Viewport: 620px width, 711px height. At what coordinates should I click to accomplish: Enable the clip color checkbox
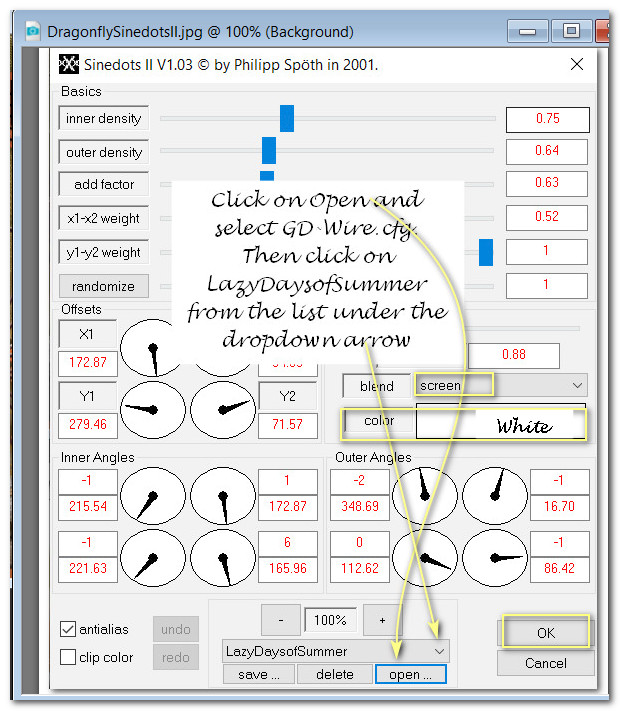68,657
